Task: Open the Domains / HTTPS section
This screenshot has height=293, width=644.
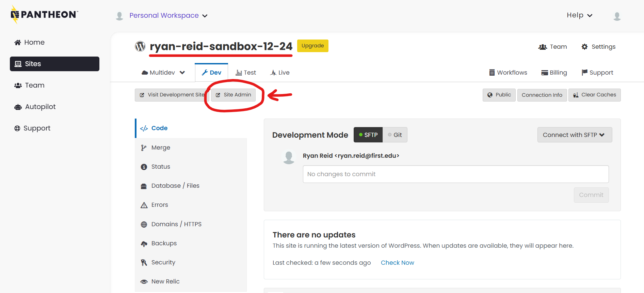Action: (191, 224)
